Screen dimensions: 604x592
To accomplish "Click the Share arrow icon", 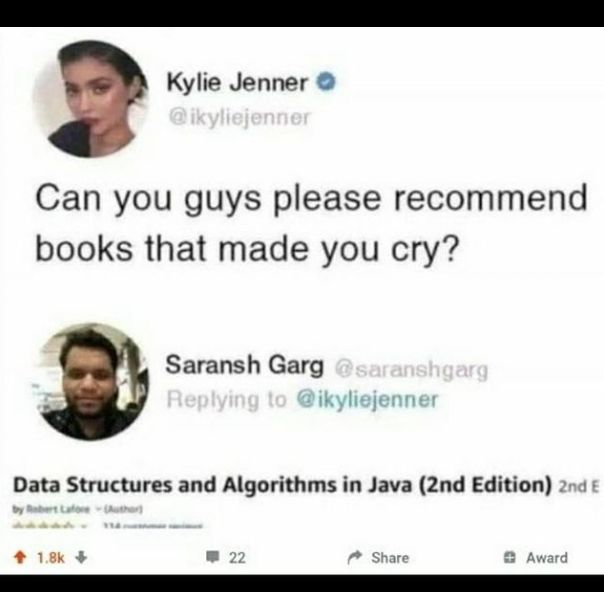I will tap(354, 557).
